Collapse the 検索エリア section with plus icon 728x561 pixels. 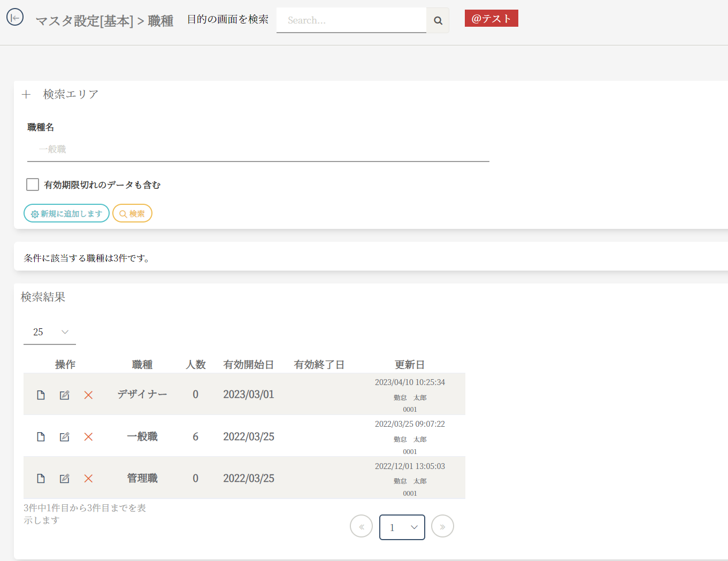click(26, 95)
